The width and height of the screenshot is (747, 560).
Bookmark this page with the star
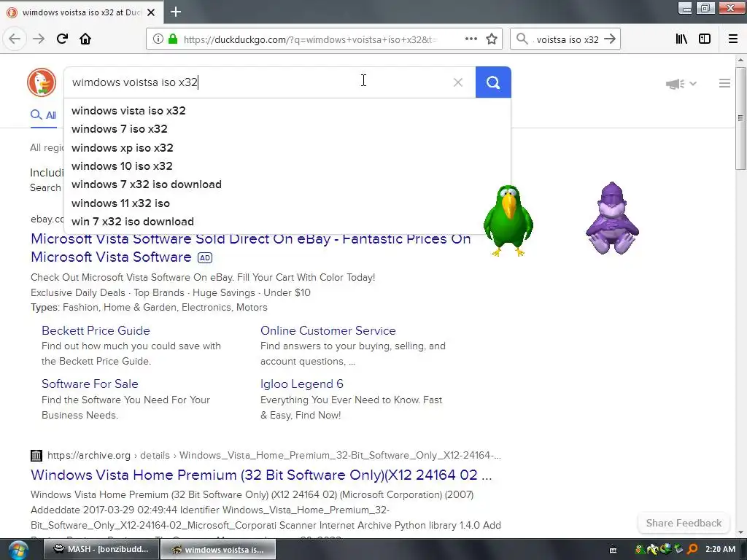point(492,39)
